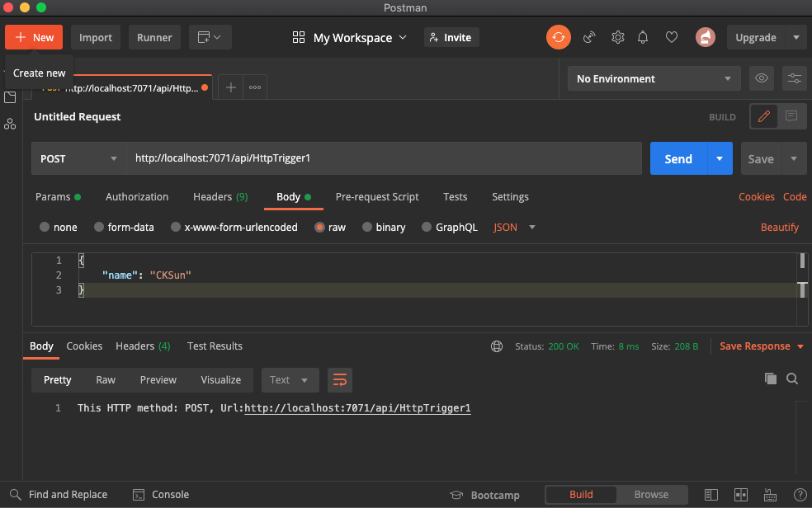Open the collections sidebar icon
The width and height of the screenshot is (812, 508).
pyautogui.click(x=10, y=97)
